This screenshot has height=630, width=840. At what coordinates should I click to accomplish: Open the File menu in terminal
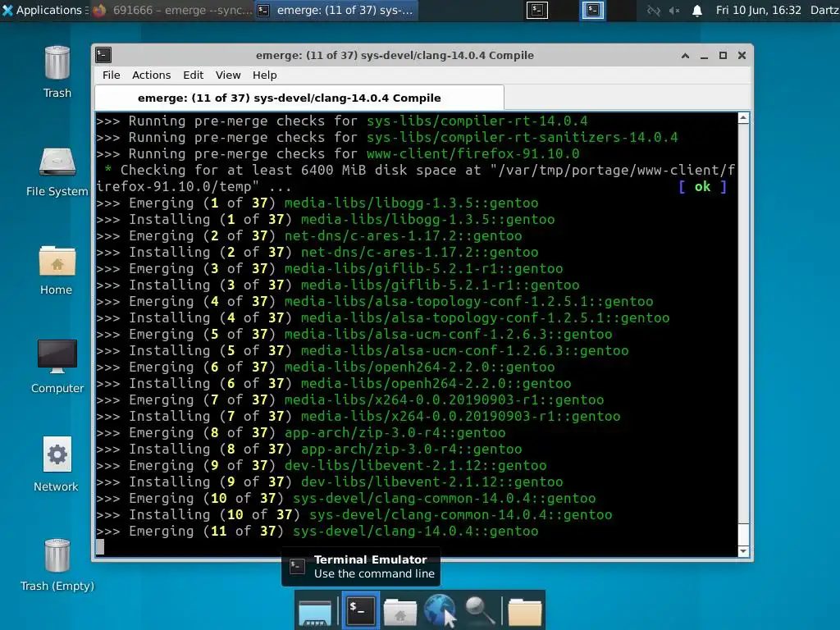pyautogui.click(x=111, y=75)
